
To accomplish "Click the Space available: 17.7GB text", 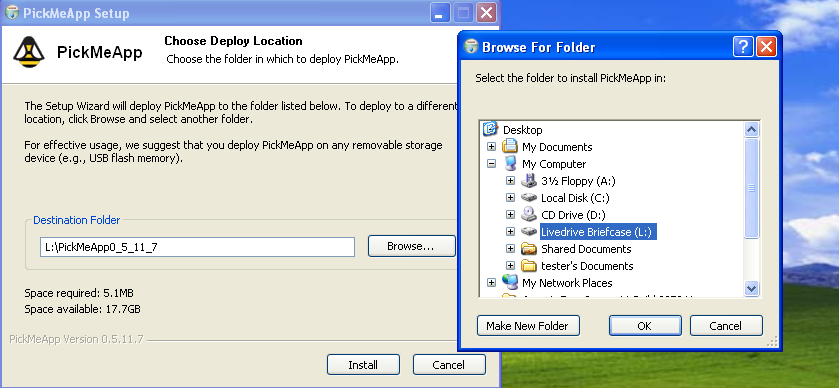I will pyautogui.click(x=82, y=309).
